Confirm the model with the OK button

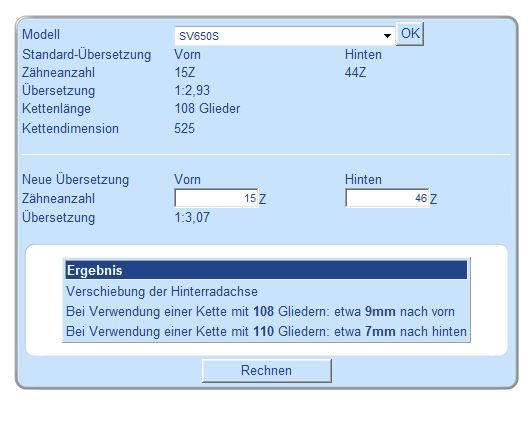[410, 34]
